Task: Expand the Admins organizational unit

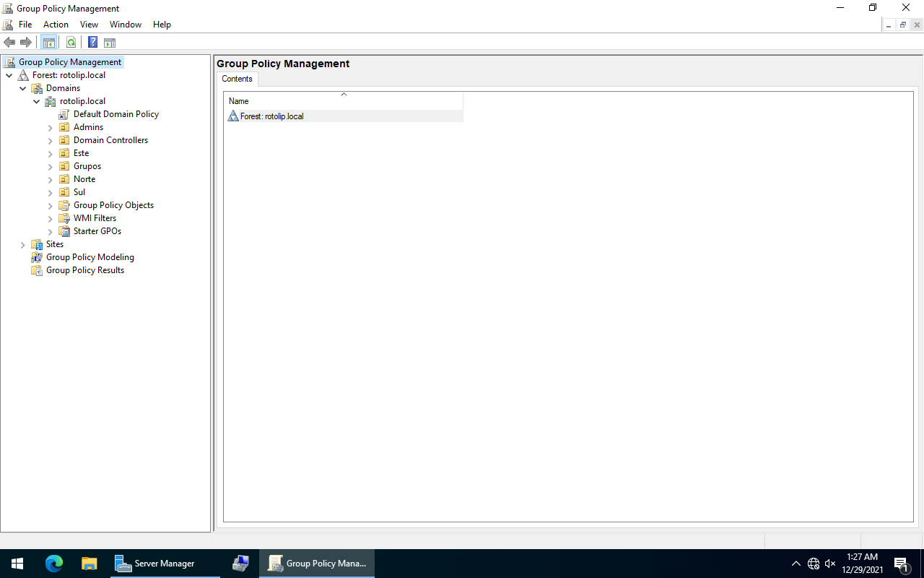Action: 49,126
